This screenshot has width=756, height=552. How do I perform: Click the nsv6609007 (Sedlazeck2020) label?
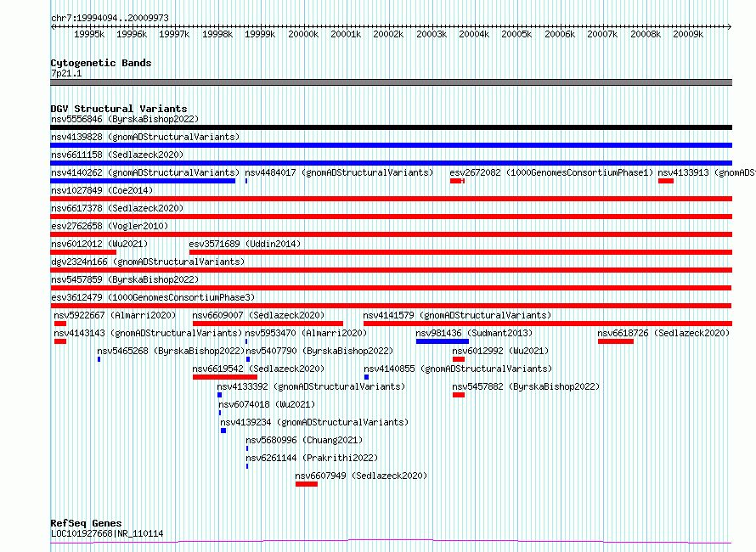point(258,315)
